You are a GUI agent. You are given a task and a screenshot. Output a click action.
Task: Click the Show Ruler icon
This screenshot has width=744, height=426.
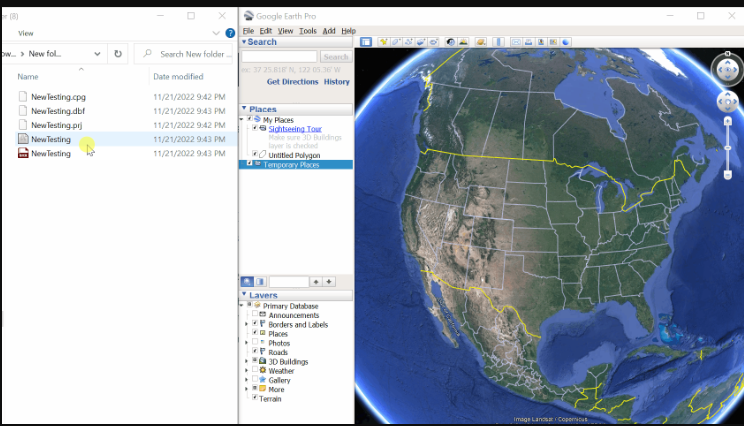coord(498,42)
